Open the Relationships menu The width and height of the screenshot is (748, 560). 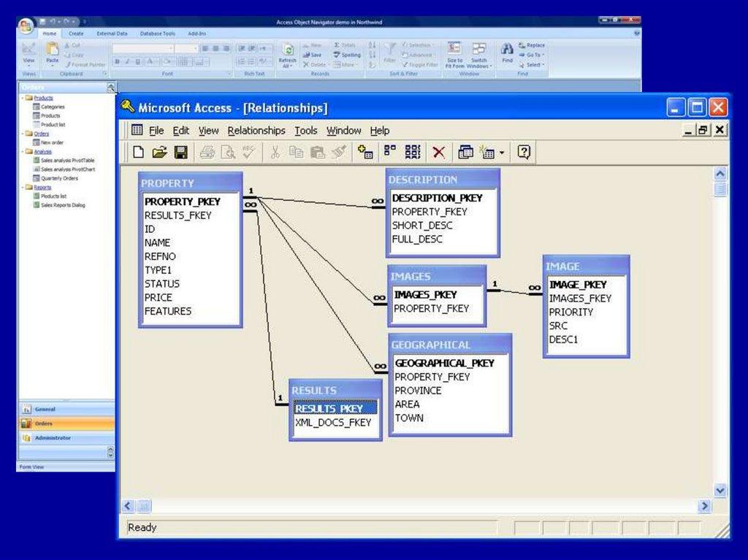pos(256,131)
